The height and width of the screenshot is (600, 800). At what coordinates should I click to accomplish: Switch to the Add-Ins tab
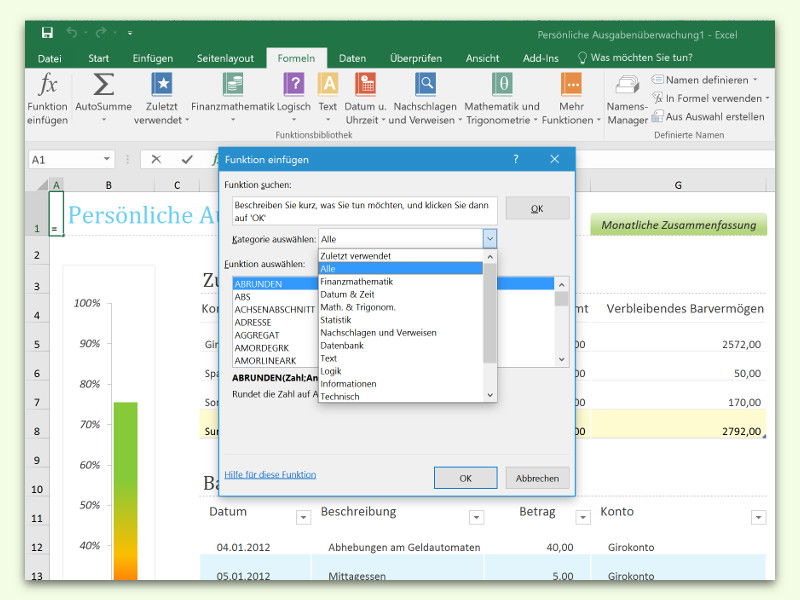tap(540, 58)
